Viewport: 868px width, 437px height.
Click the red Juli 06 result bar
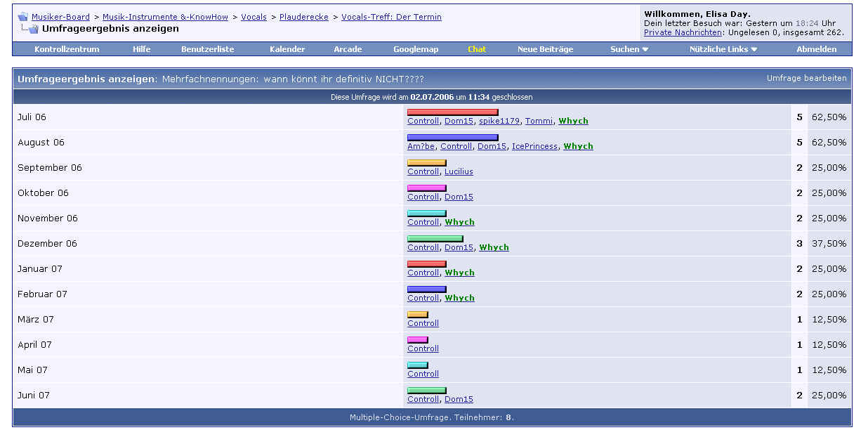[x=453, y=112]
